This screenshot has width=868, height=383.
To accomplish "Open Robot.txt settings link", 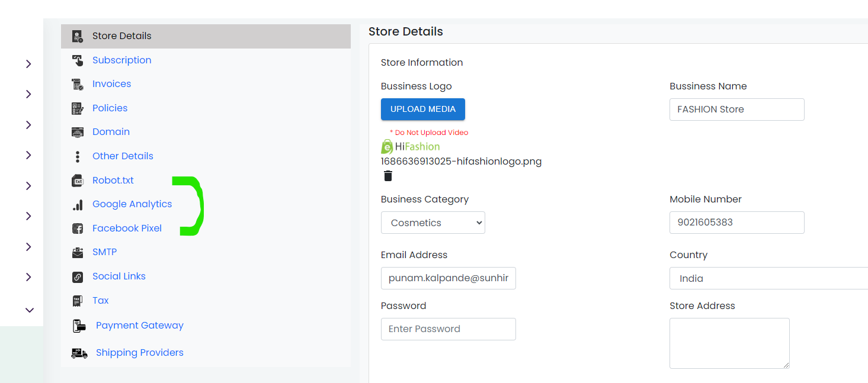I will [x=113, y=180].
